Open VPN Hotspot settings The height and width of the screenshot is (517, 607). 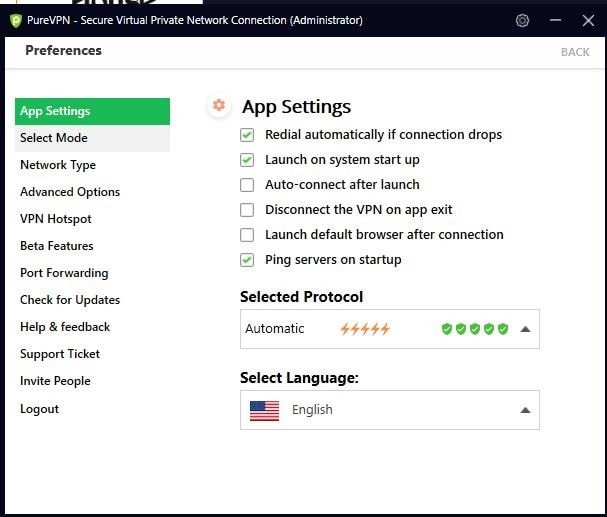pos(56,219)
